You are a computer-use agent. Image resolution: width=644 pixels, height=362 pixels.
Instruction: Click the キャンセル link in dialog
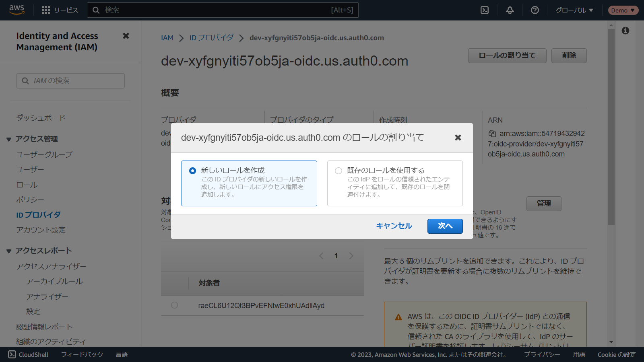(394, 226)
